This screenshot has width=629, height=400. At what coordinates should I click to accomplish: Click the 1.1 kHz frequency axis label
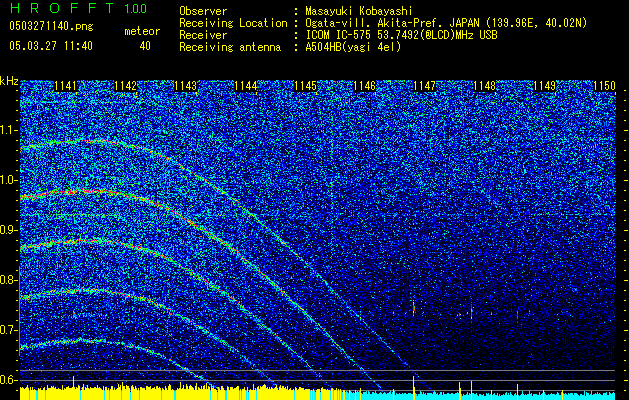[x=9, y=130]
